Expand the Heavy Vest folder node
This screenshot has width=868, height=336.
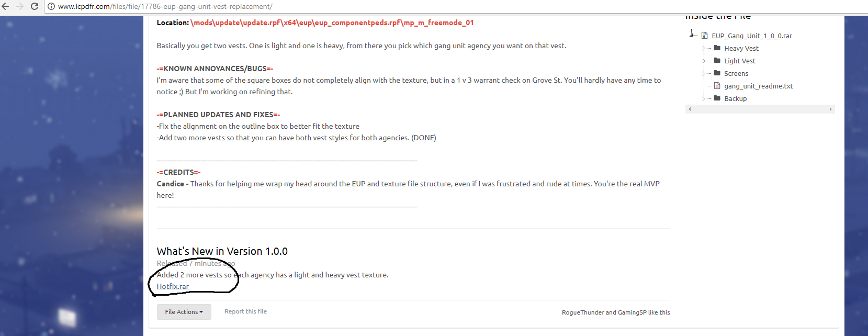point(704,48)
